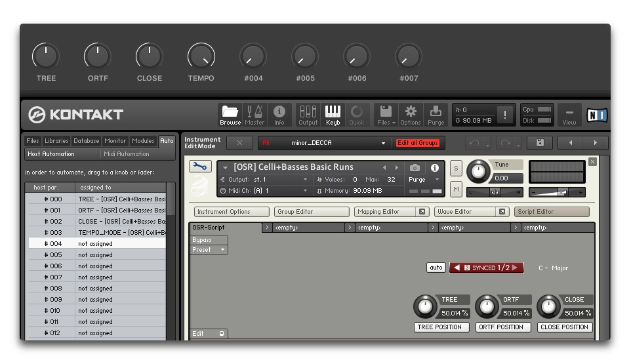631x364 pixels.
Task: Click the NI logo icon
Action: click(597, 115)
